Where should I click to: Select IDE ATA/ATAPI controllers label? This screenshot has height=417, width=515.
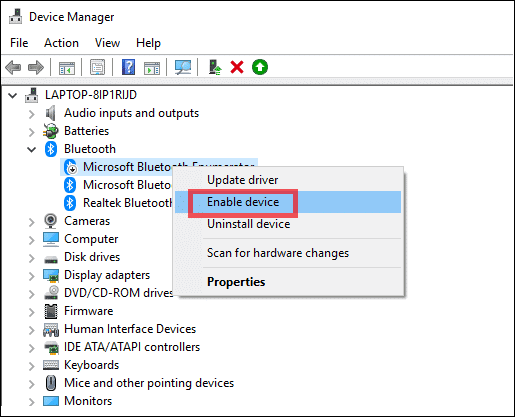[132, 347]
